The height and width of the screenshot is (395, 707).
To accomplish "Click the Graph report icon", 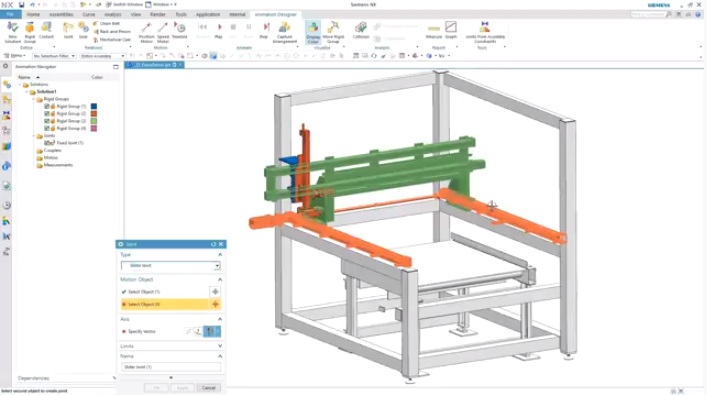I will (451, 30).
